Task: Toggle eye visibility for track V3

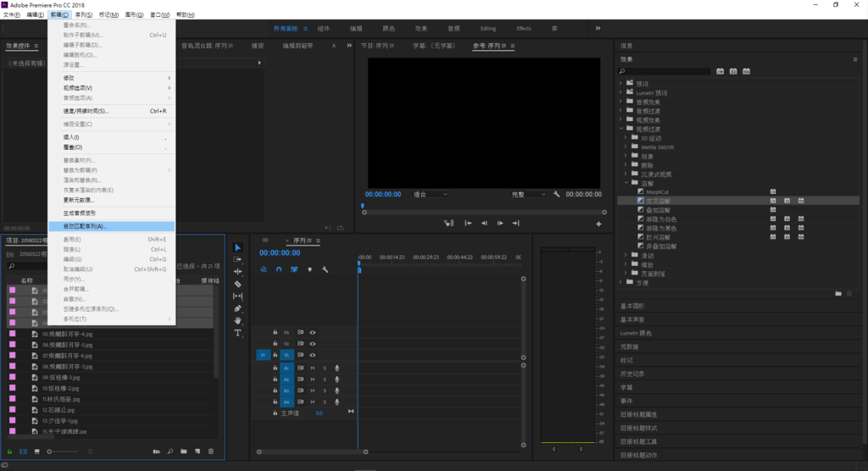Action: (x=313, y=333)
